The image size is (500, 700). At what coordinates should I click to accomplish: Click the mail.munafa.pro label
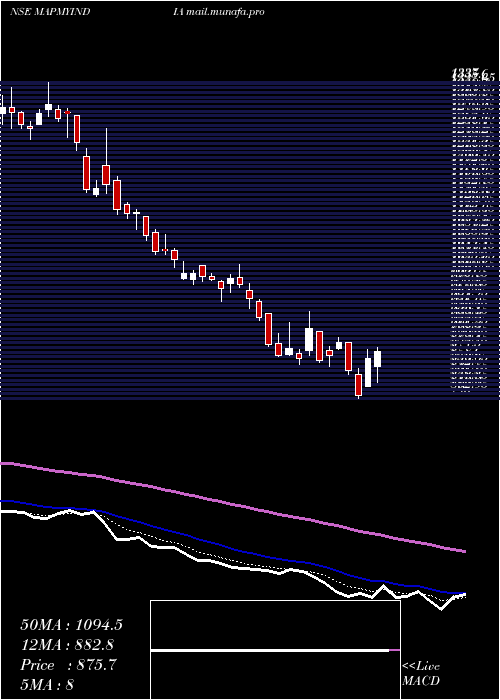point(225,12)
